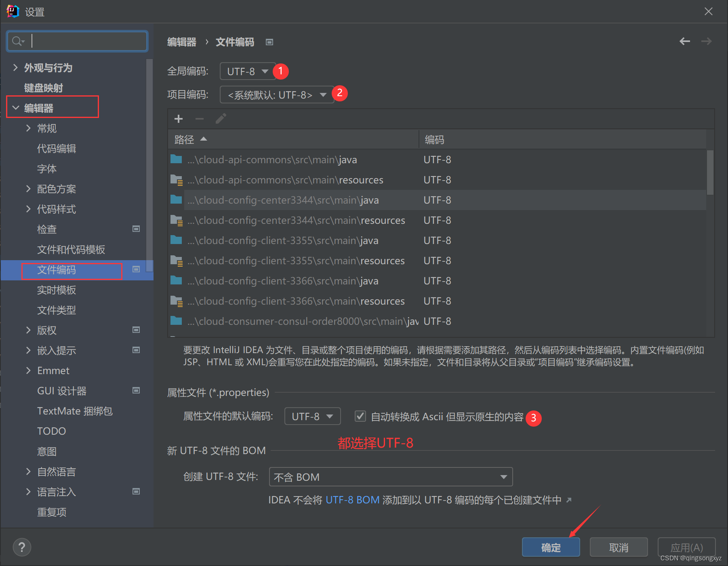
Task: Select TextMate 捆绑包 in settings tree
Action: [x=75, y=411]
